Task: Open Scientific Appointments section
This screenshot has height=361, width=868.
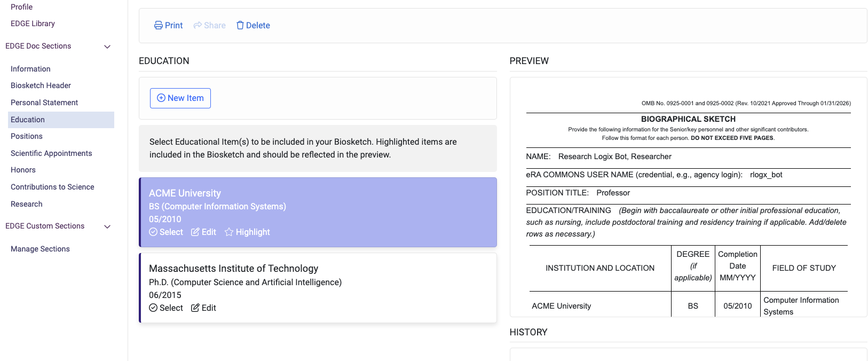Action: (51, 153)
